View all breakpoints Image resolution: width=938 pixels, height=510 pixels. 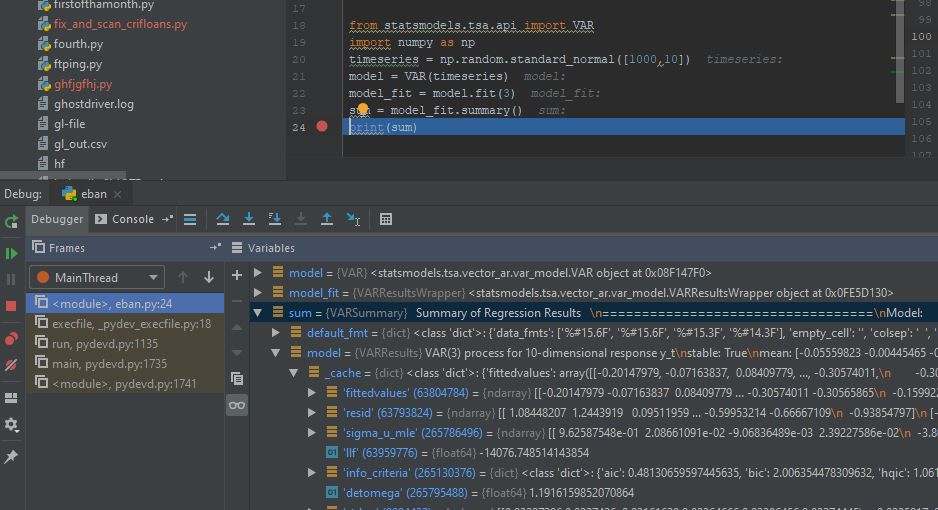[11, 339]
